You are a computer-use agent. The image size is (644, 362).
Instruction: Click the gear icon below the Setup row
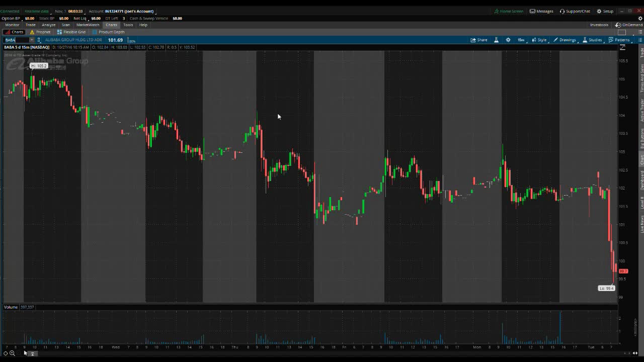pos(640,18)
